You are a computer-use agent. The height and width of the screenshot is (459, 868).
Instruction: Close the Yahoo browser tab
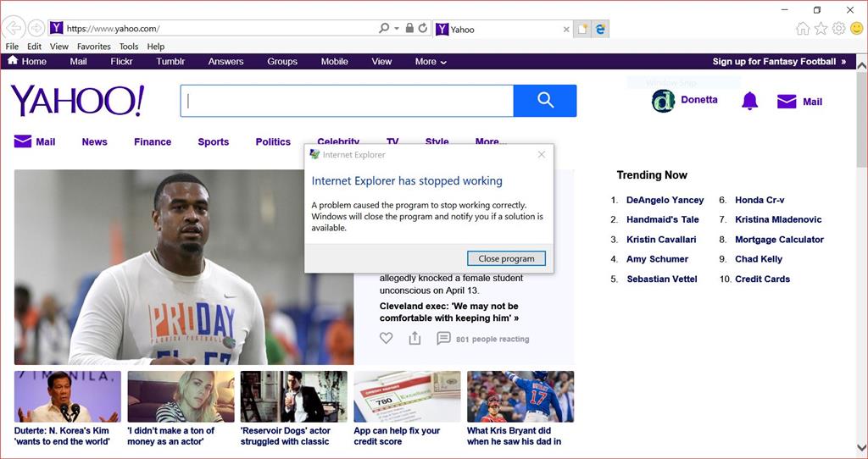pyautogui.click(x=565, y=30)
